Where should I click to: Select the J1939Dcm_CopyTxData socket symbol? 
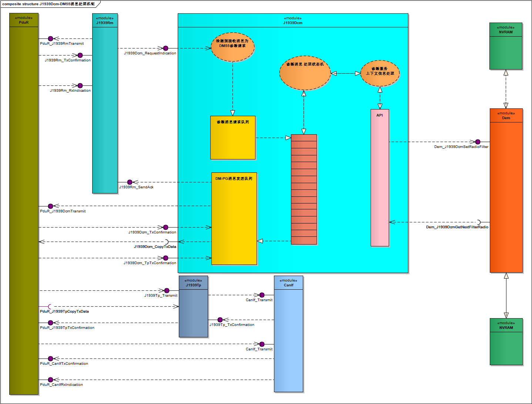click(166, 242)
